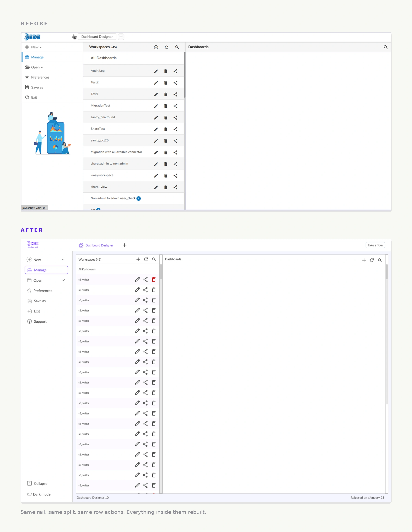
Task: Click the Workspaces list scrollbar in Before screen
Action: click(x=185, y=75)
